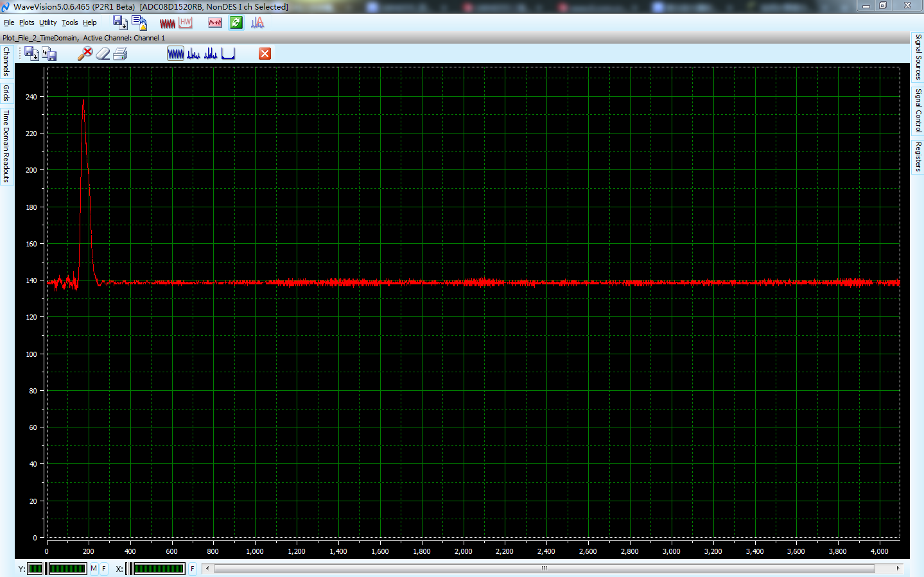Click the Y-axis F button

click(104, 569)
